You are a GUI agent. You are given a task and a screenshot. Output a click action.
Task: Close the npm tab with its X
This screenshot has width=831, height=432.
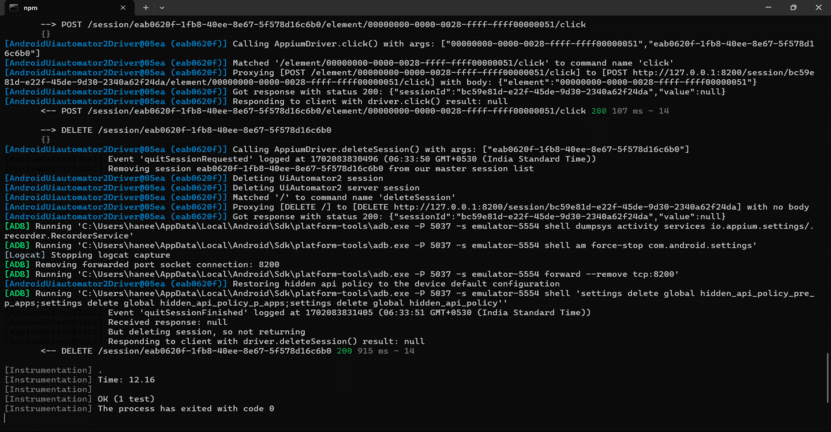[x=123, y=7]
